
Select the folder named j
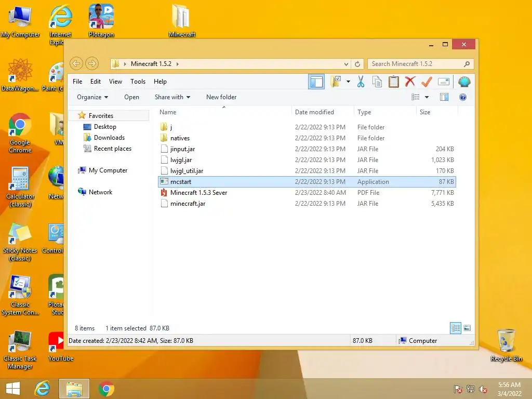[307, 127]
